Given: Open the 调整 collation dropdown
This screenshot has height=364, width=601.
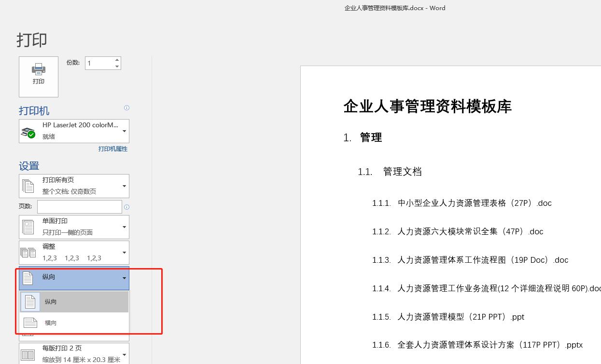Looking at the screenshot, I should [125, 252].
